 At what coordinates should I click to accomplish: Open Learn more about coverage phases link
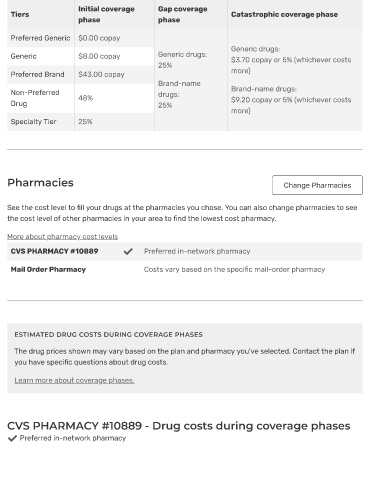[74, 380]
